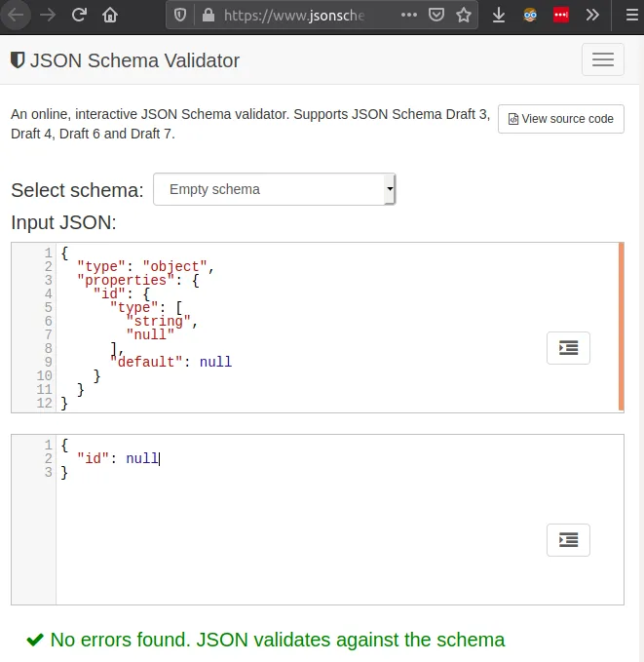Go forward to the next page
Image resolution: width=644 pixels, height=662 pixels.
pos(48,16)
